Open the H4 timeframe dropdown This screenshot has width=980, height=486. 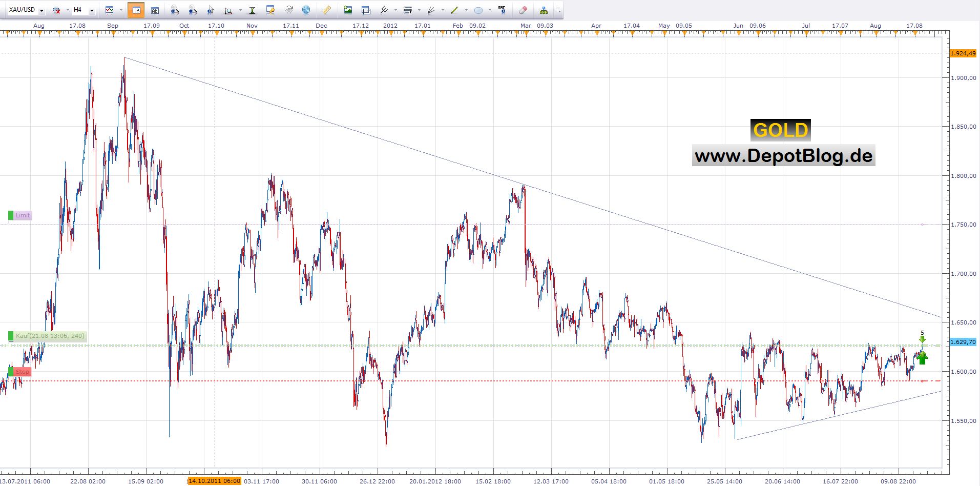coord(92,10)
